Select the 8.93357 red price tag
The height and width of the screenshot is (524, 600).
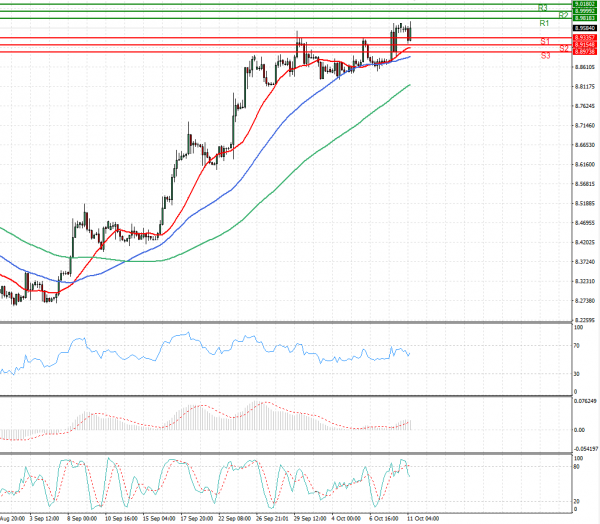click(x=584, y=38)
